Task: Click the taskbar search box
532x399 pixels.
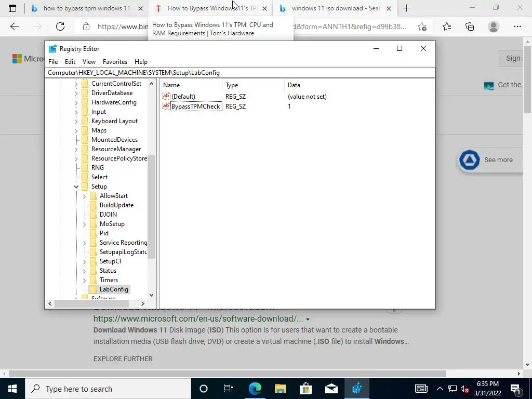Action: [108, 389]
